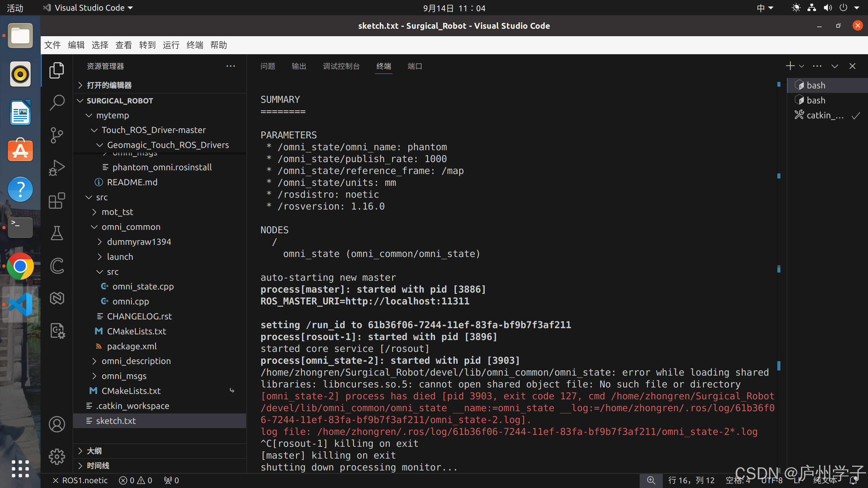Collapse the terminal panel with chevron
The image size is (868, 488).
tap(834, 66)
